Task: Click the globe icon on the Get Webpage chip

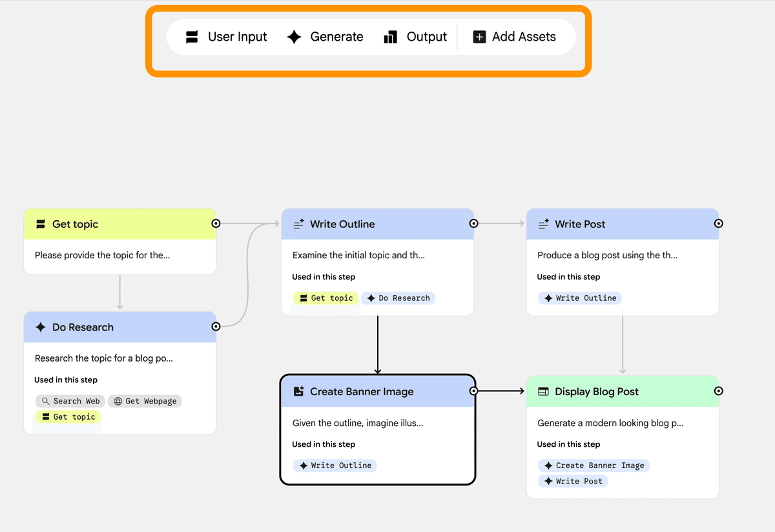Action: pyautogui.click(x=119, y=401)
